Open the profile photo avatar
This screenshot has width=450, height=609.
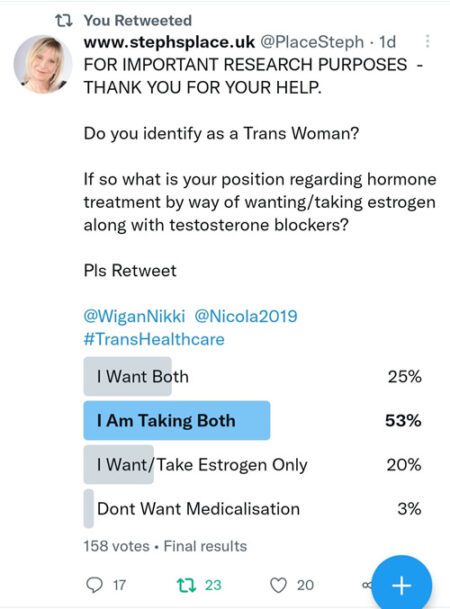[43, 64]
